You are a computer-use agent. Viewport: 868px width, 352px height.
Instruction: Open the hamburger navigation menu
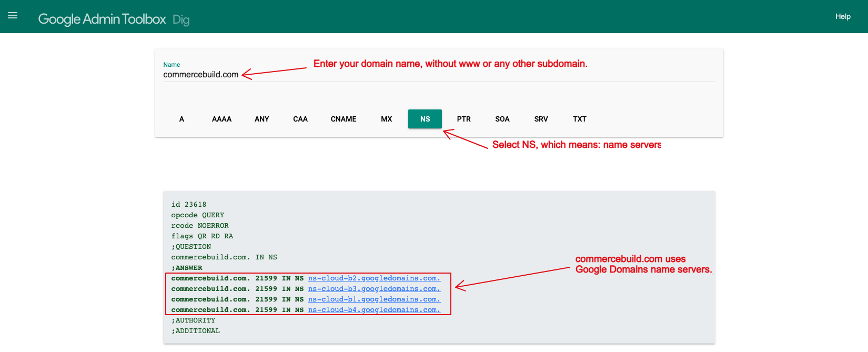click(x=13, y=16)
